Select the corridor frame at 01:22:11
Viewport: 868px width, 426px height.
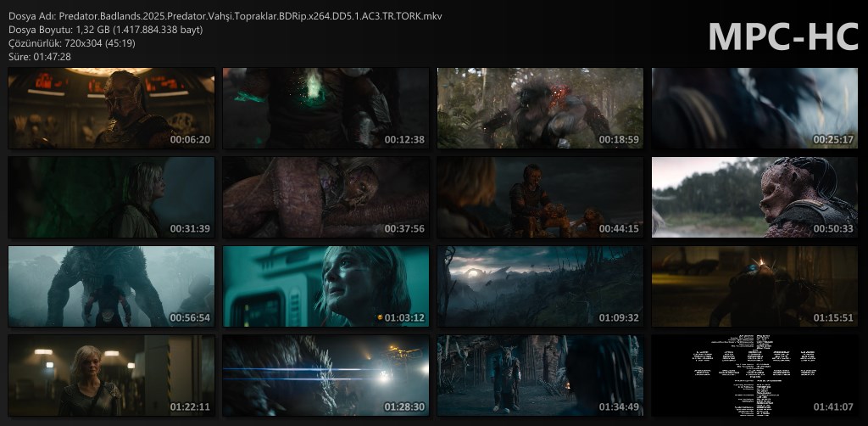[x=111, y=375]
